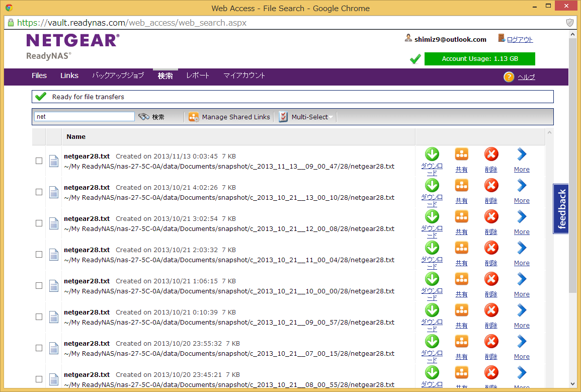Switch to the Links tab
The width and height of the screenshot is (581, 392).
[x=69, y=75]
